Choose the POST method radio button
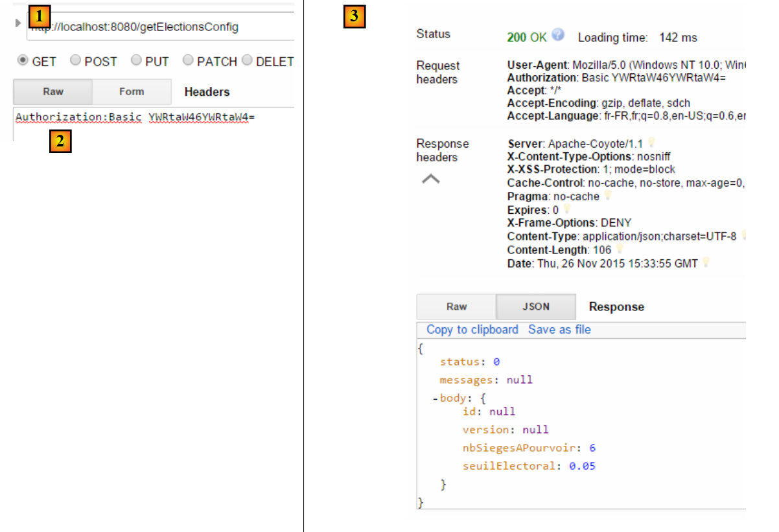Viewport: 779px width, 532px height. click(75, 60)
